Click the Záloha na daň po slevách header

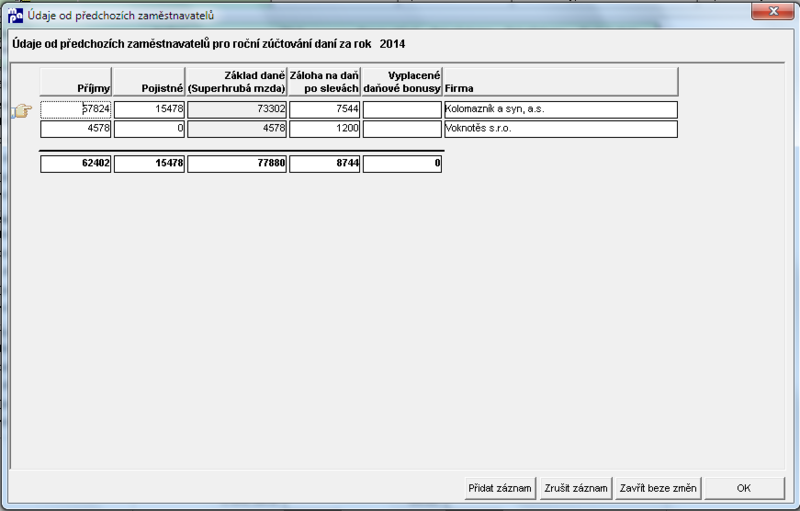coord(324,82)
